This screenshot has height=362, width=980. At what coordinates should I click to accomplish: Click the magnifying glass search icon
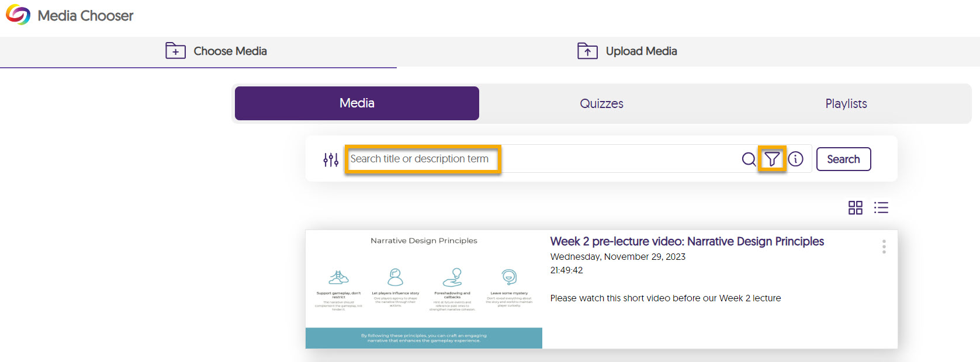point(749,159)
